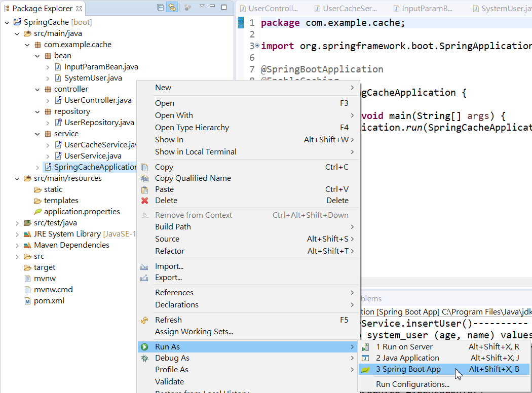Open the Refactor submenu
The height and width of the screenshot is (393, 532).
click(x=248, y=251)
